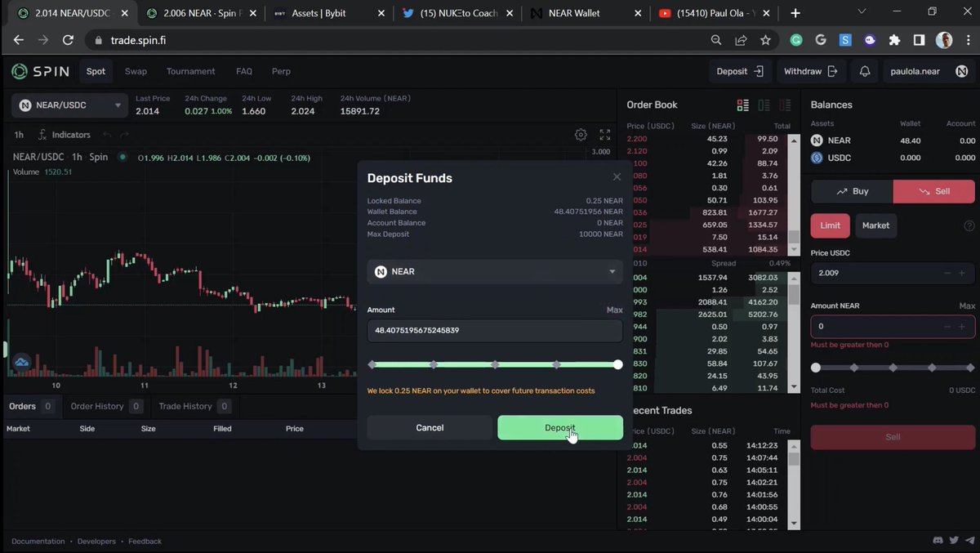The width and height of the screenshot is (980, 553).
Task: Go to the FAQ tab
Action: 244,71
